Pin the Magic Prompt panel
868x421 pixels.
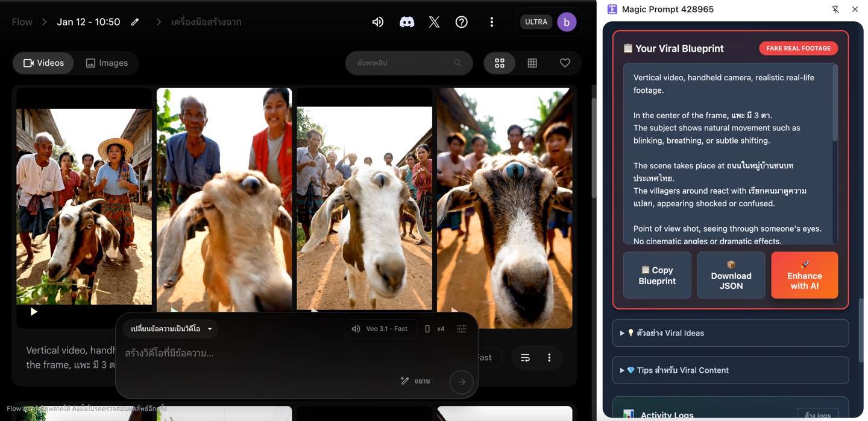pos(835,9)
